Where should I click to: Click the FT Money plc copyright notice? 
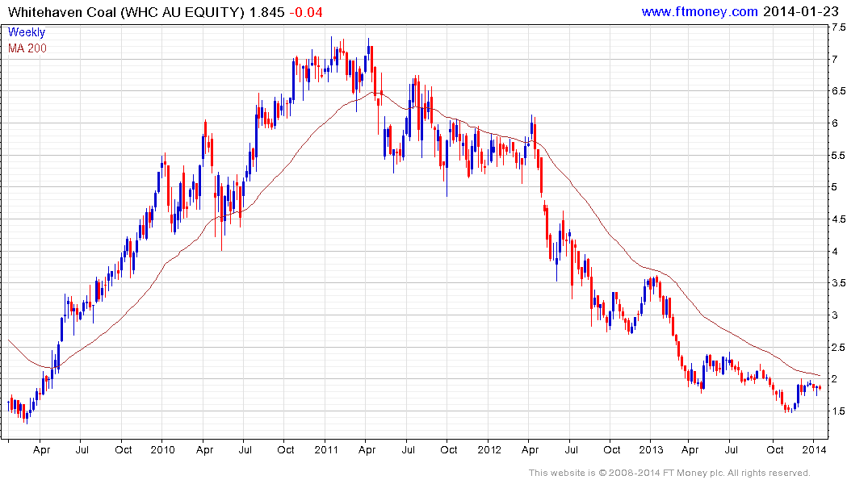pos(669,473)
